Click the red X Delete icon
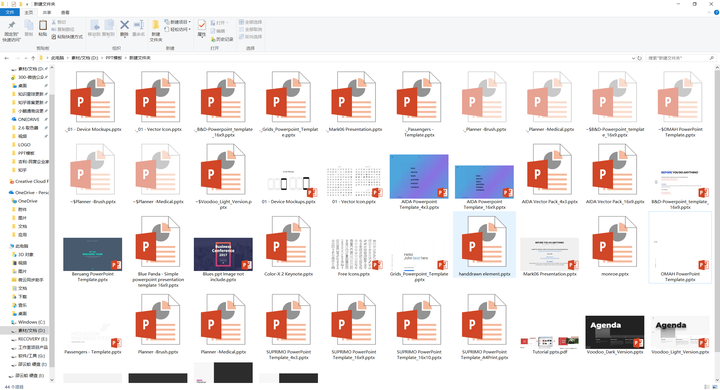Image resolution: width=720 pixels, height=390 pixels. click(x=124, y=25)
